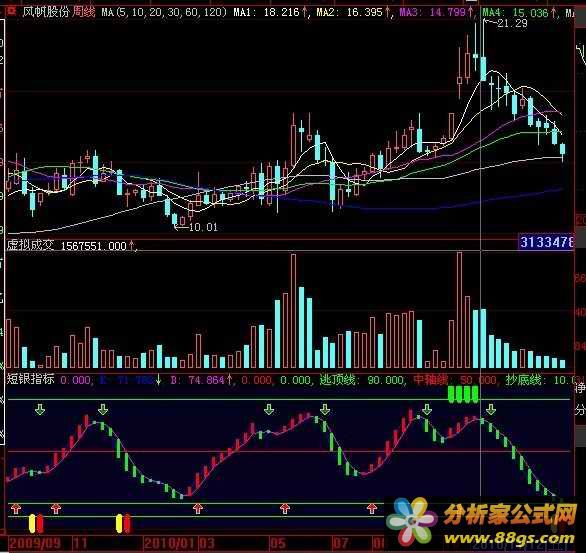This screenshot has width=586, height=553.
Task: Click the 2009/09 date axis label
Action: 35,543
